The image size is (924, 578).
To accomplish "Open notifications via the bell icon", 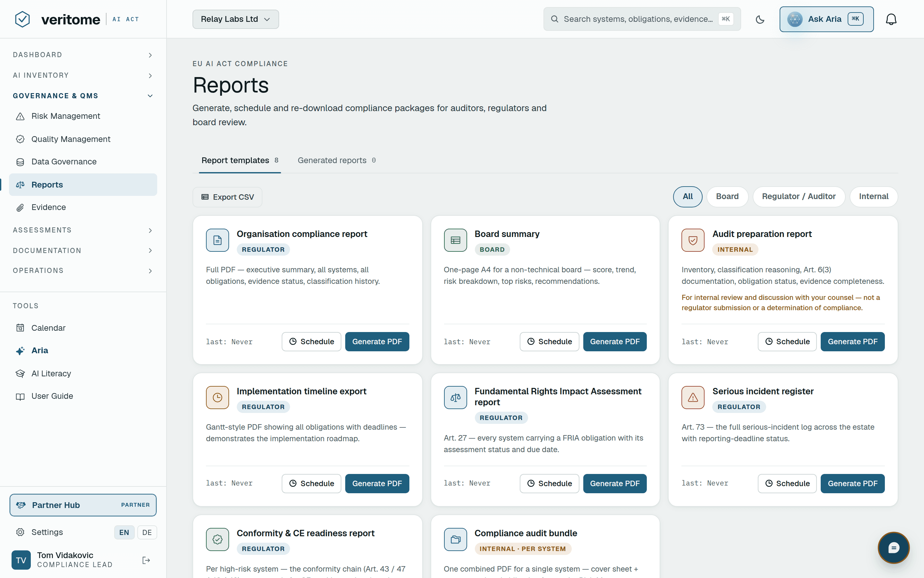I will pyautogui.click(x=891, y=19).
